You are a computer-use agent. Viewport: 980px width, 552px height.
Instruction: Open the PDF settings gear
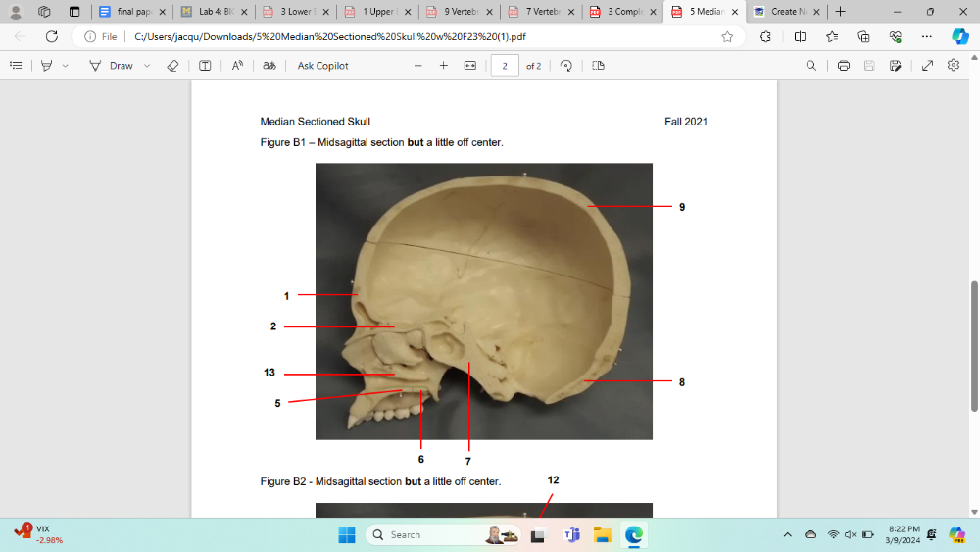click(954, 66)
